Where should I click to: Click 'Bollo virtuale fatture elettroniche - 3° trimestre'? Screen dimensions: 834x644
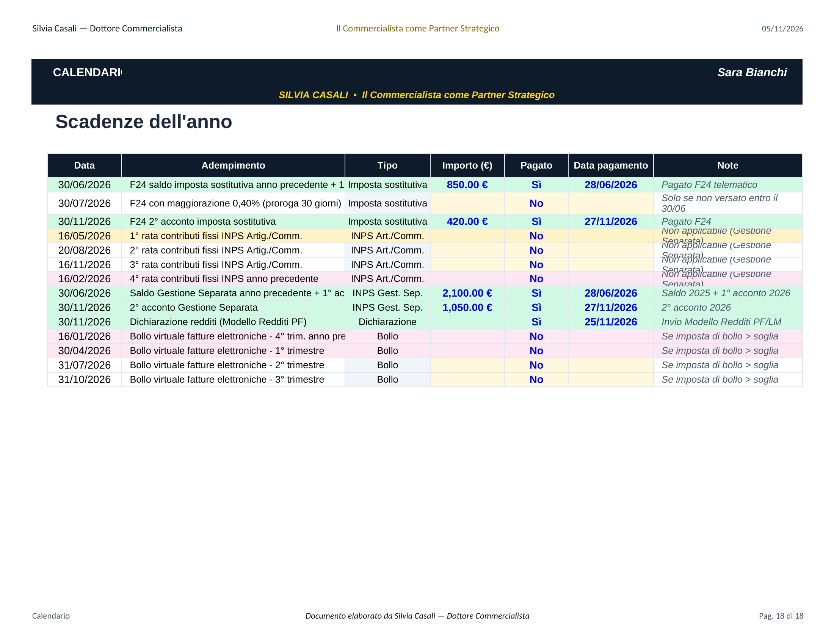pyautogui.click(x=227, y=380)
